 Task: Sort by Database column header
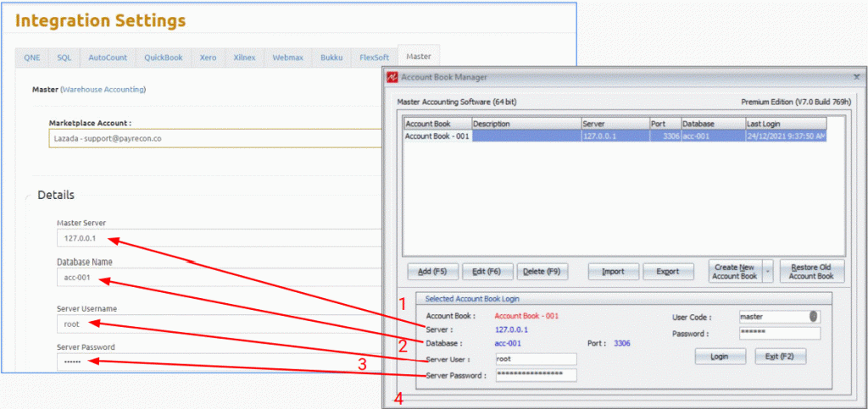[x=713, y=124]
